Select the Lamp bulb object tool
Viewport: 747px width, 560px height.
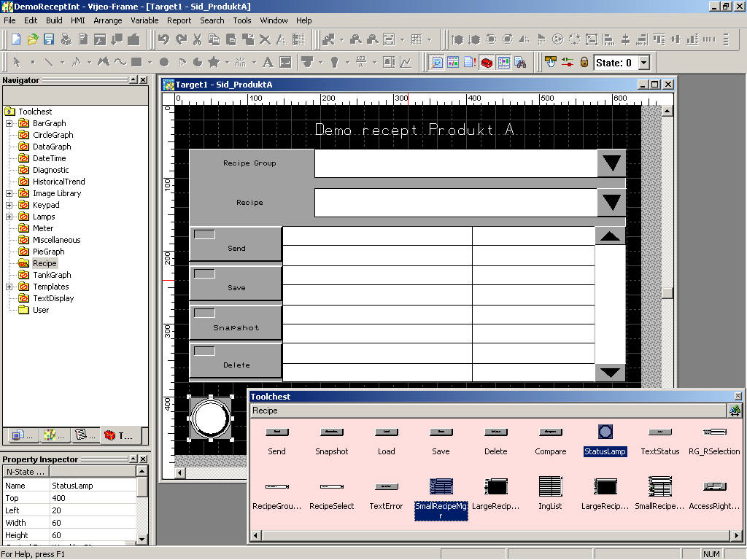[334, 63]
